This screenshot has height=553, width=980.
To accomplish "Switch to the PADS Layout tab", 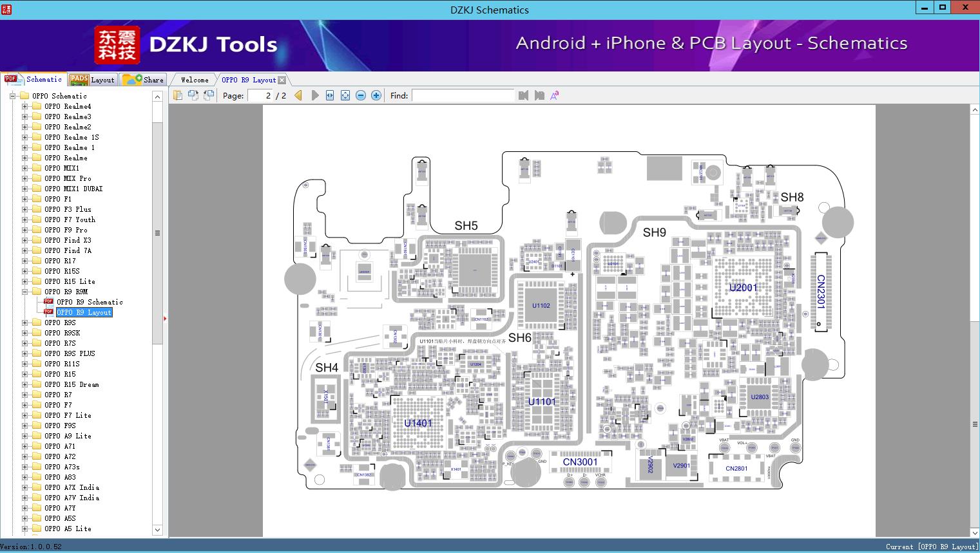I will pyautogui.click(x=92, y=80).
